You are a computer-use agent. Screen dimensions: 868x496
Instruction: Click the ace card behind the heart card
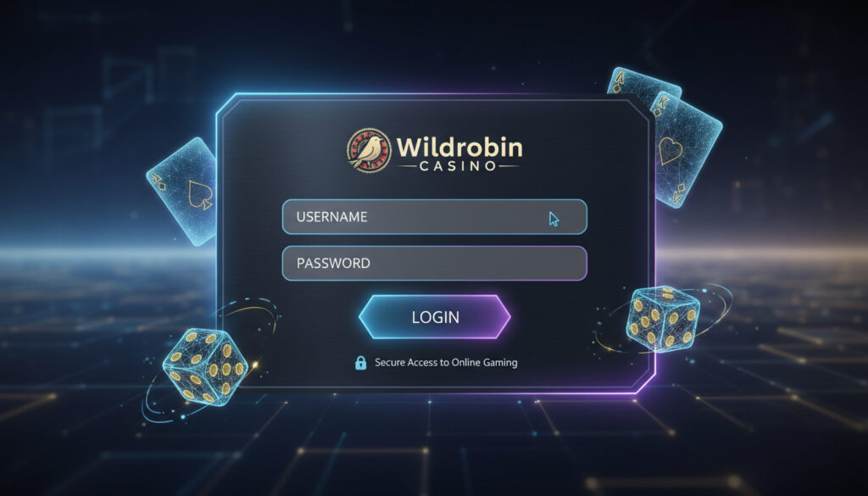click(641, 86)
